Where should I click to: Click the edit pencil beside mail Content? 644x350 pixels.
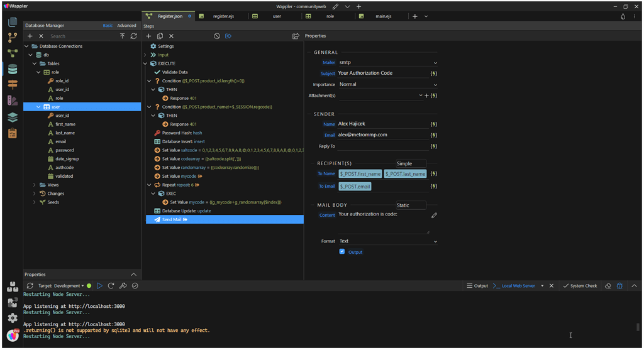point(434,215)
